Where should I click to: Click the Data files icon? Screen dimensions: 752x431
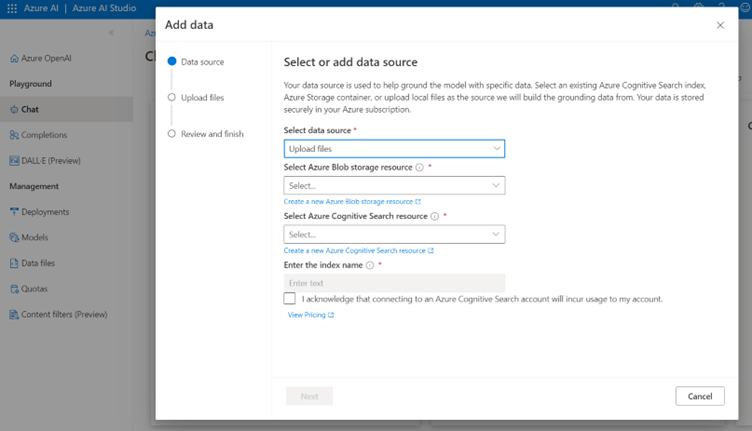14,263
